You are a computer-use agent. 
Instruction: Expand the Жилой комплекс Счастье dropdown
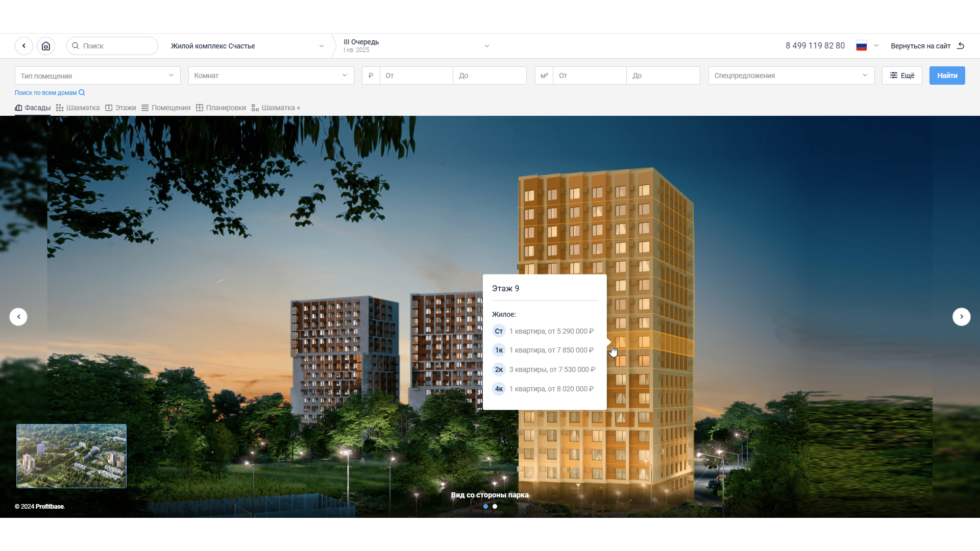point(248,46)
